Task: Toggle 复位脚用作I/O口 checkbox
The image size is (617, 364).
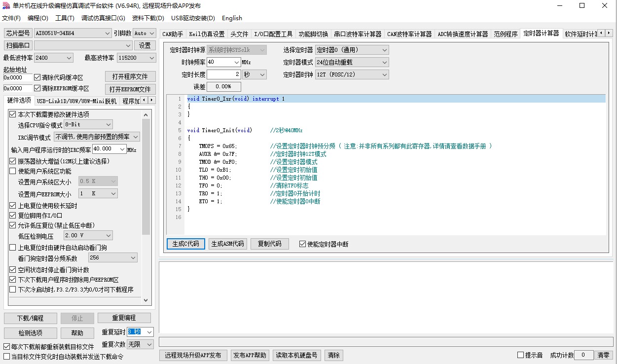Action: (x=13, y=216)
